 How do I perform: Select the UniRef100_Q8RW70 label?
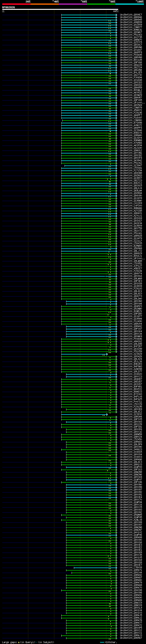[x=131, y=40]
